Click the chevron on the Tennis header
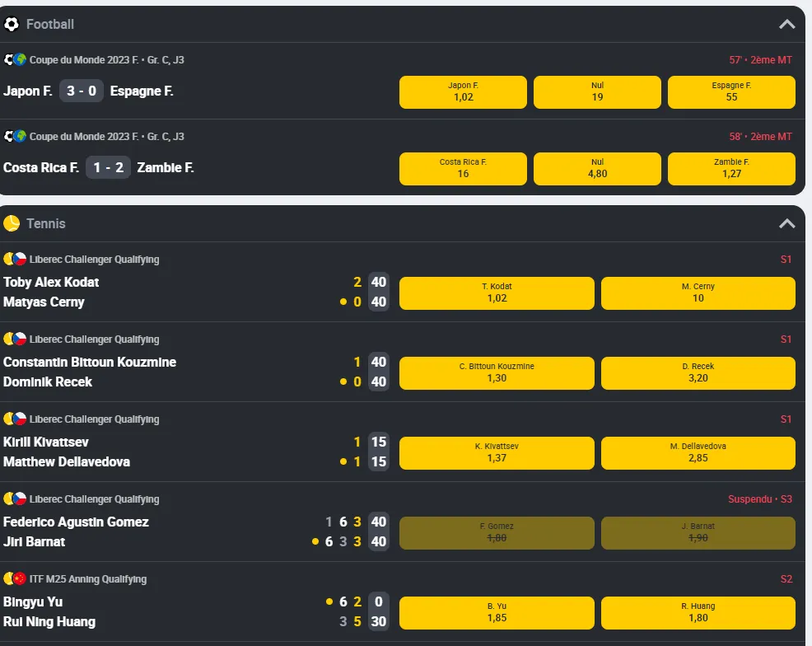The image size is (812, 646). [787, 223]
